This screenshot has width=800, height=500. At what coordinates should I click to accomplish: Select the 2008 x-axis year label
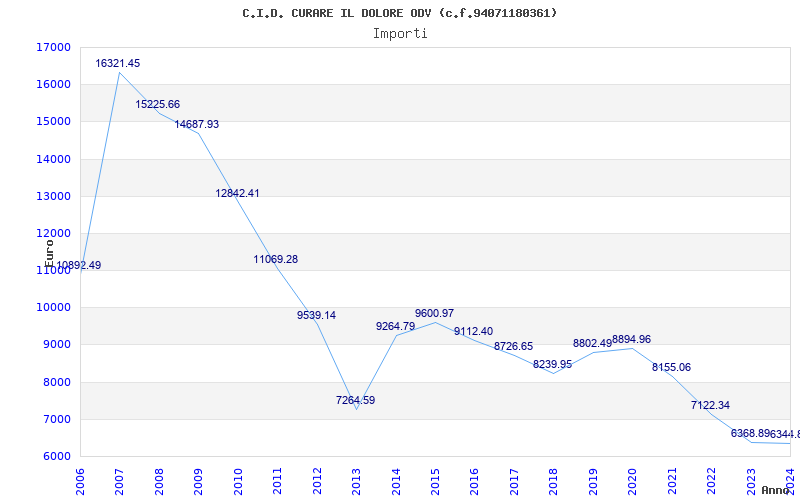(x=159, y=481)
